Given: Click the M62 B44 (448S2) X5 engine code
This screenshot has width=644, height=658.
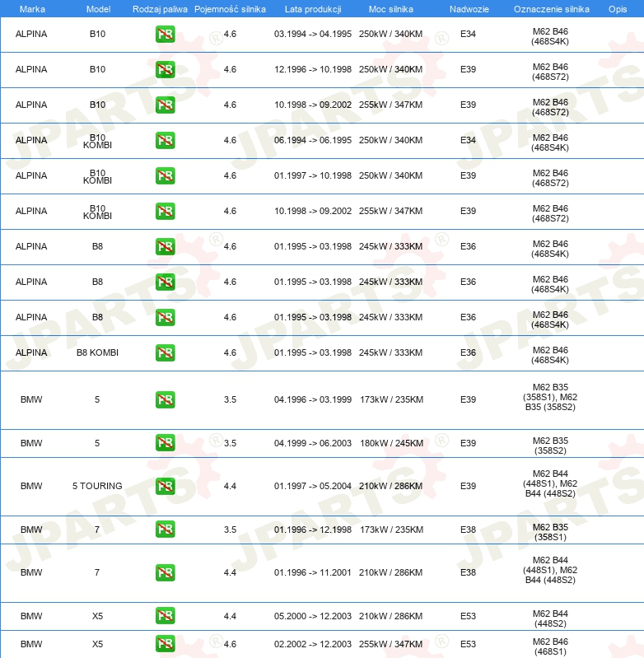Looking at the screenshot, I should point(550,618).
